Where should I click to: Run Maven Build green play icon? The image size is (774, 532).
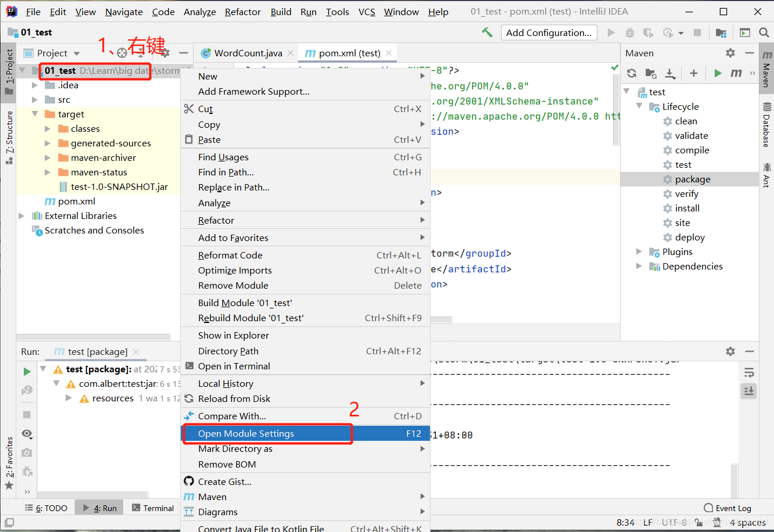click(718, 73)
